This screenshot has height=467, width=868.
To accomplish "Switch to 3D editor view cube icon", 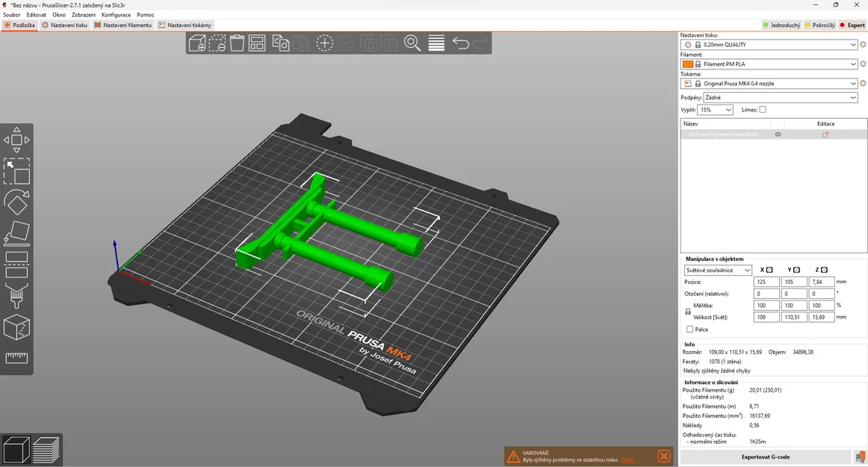I will pyautogui.click(x=16, y=450).
